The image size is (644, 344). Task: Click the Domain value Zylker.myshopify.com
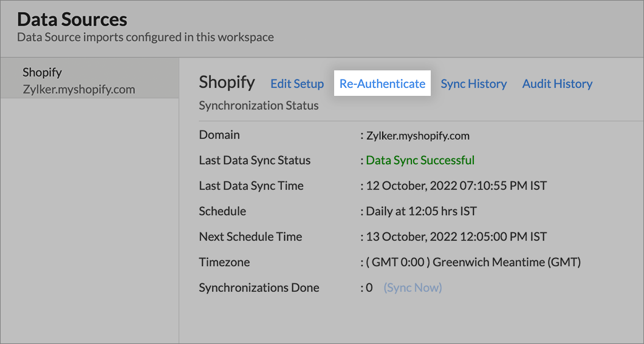[418, 136]
